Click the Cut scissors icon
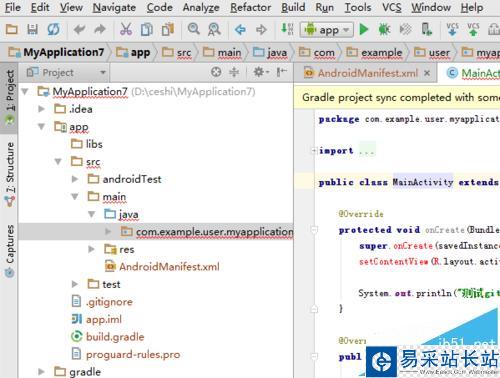Viewport: 500px width, 378px height. tap(126, 30)
